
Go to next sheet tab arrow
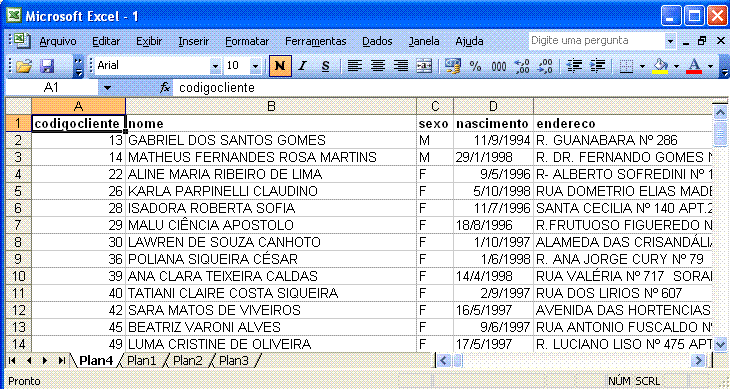point(45,360)
